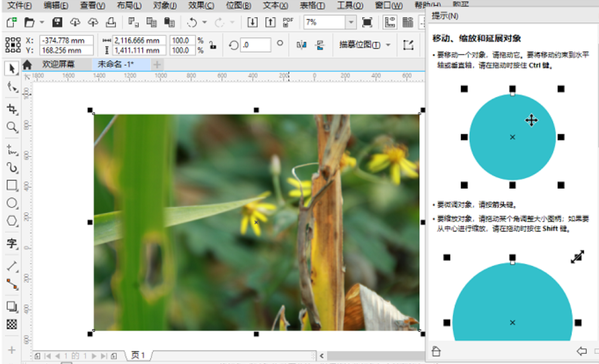Toggle the lock ratio padlock
Image resolution: width=599 pixels, height=364 pixels.
(x=212, y=45)
